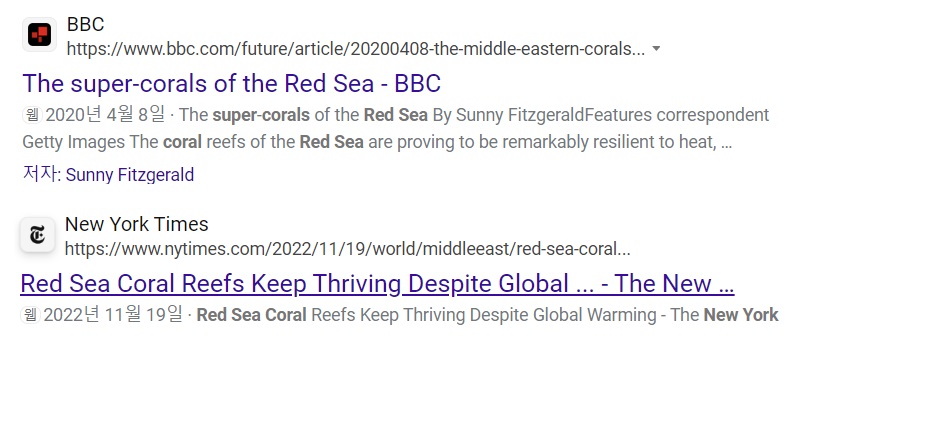Click bold "New York" ending NYT snippet

[x=741, y=315]
